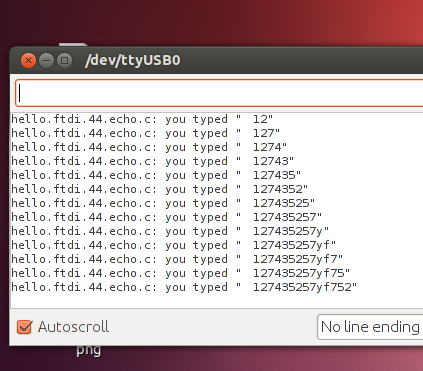Click output line ending with "127435257yf75"
This screenshot has height=371, width=423.
(181, 273)
